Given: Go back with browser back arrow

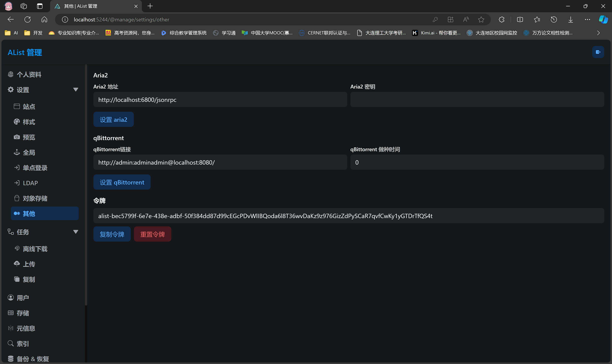Looking at the screenshot, I should pos(11,19).
